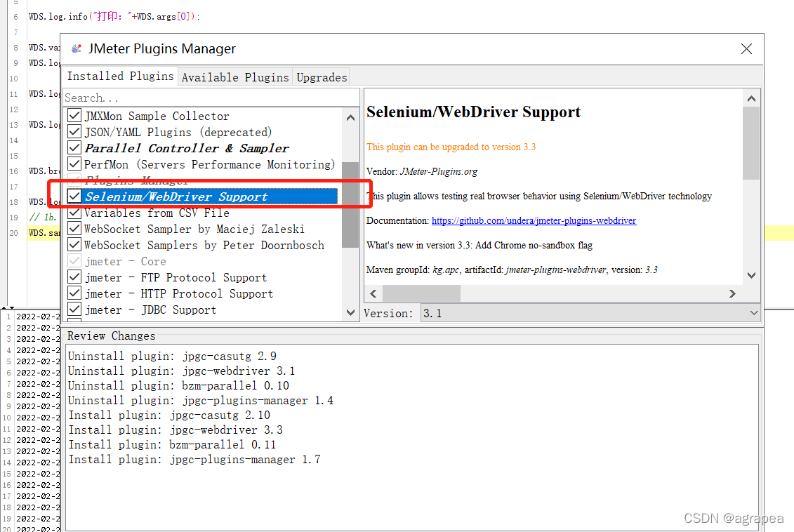Select 'jmeter - JDBC Support' row
This screenshot has width=794, height=532.
[x=150, y=310]
